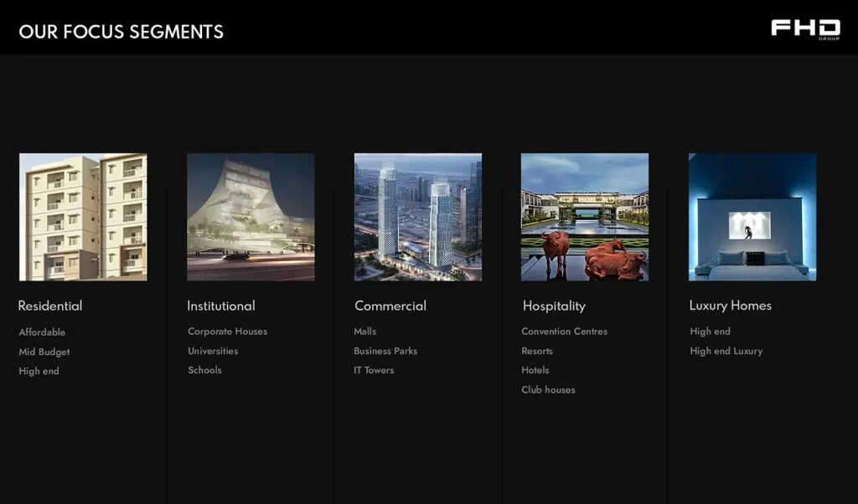The height and width of the screenshot is (504, 858).
Task: Open the Institutional segment heading
Action: tap(221, 306)
